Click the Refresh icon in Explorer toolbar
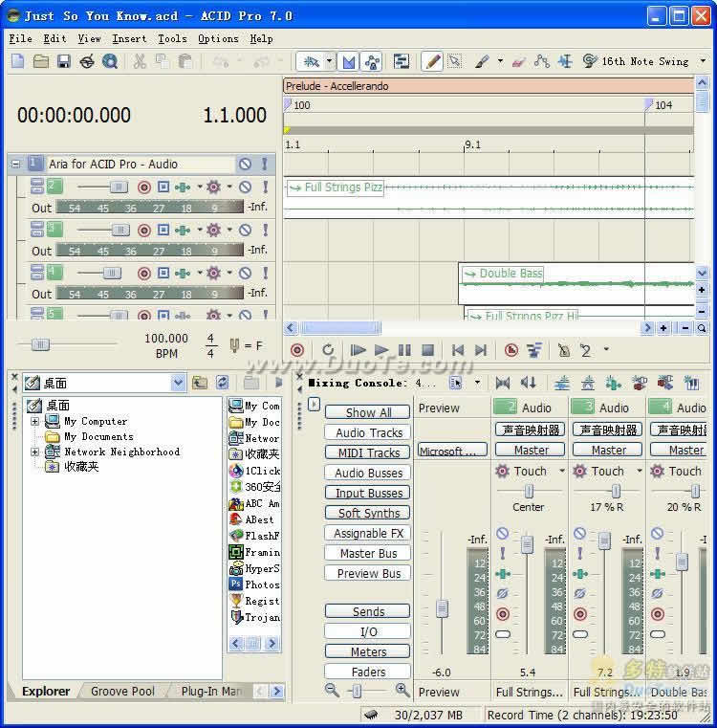The height and width of the screenshot is (728, 717). pyautogui.click(x=223, y=383)
